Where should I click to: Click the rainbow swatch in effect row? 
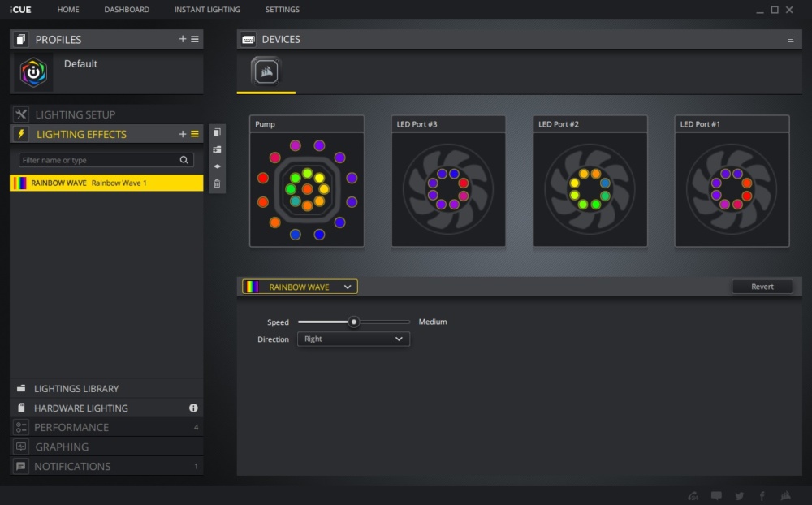point(20,183)
